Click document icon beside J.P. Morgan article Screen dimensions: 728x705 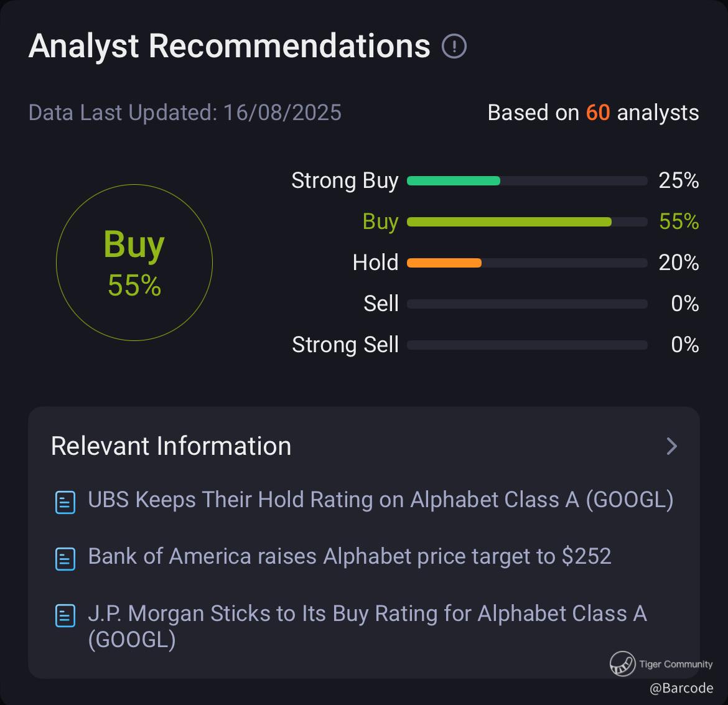(65, 615)
